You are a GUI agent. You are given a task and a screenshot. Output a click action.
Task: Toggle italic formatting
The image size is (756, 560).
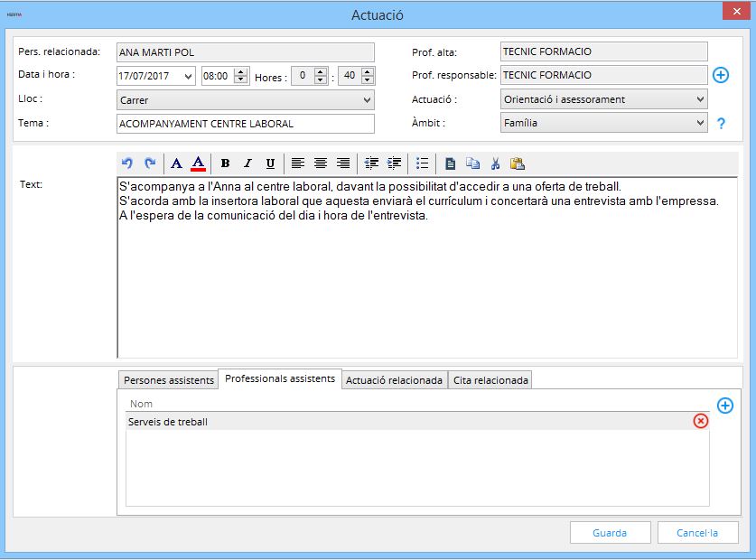[x=247, y=163]
